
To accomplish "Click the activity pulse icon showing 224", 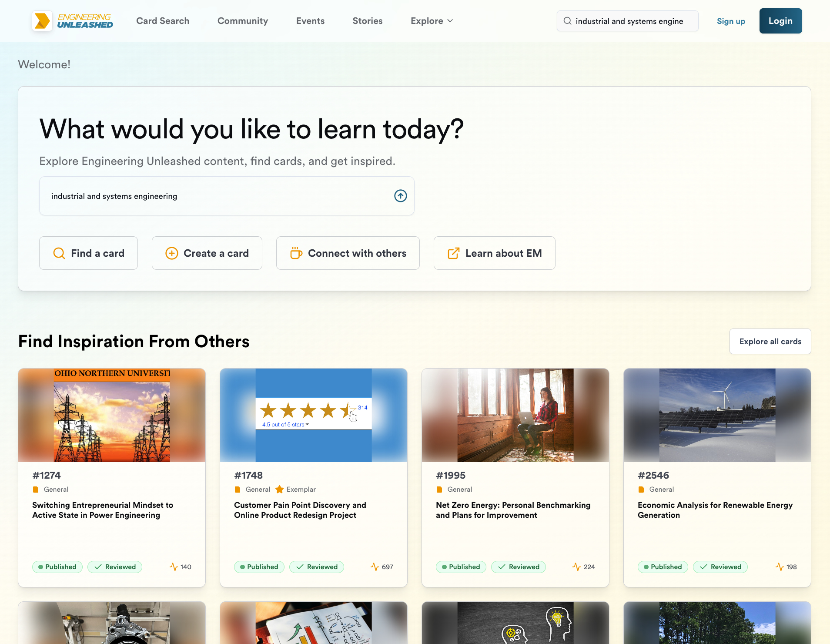I will click(x=577, y=567).
